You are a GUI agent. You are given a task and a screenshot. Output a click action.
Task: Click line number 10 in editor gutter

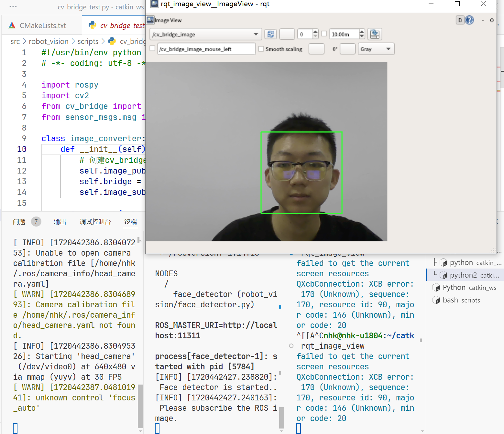tap(22, 149)
